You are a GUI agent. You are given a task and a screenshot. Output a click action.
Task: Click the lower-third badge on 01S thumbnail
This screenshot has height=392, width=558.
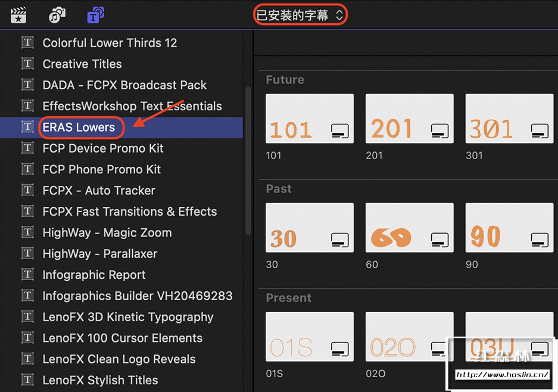point(340,349)
